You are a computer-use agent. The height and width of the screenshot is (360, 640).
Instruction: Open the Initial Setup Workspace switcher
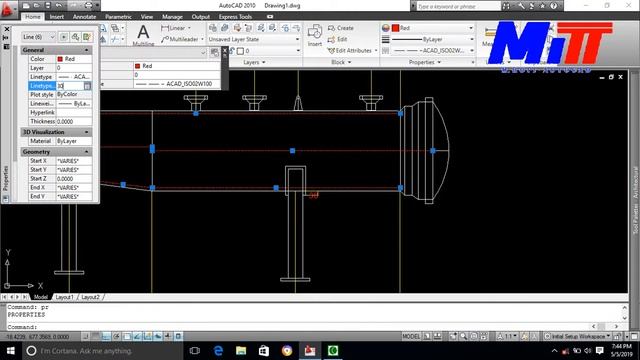(578, 336)
